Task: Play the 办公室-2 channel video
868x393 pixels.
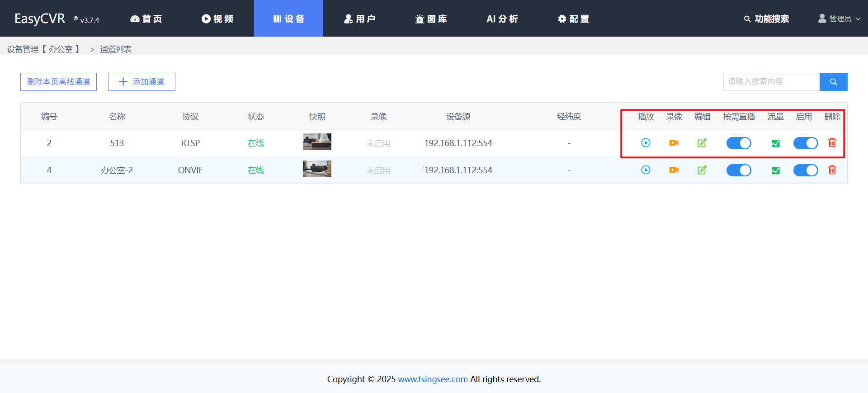Action: click(646, 170)
